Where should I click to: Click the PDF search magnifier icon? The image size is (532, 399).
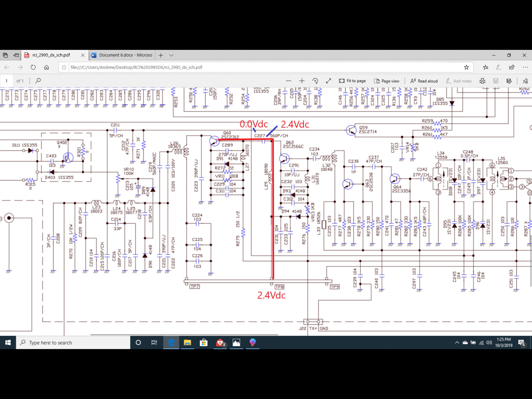[x=38, y=81]
